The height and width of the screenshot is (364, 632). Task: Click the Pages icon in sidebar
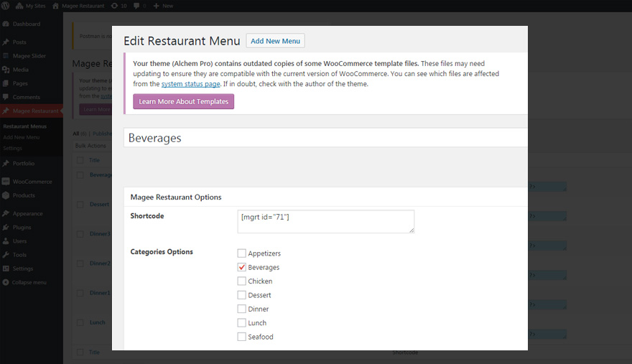[6, 83]
